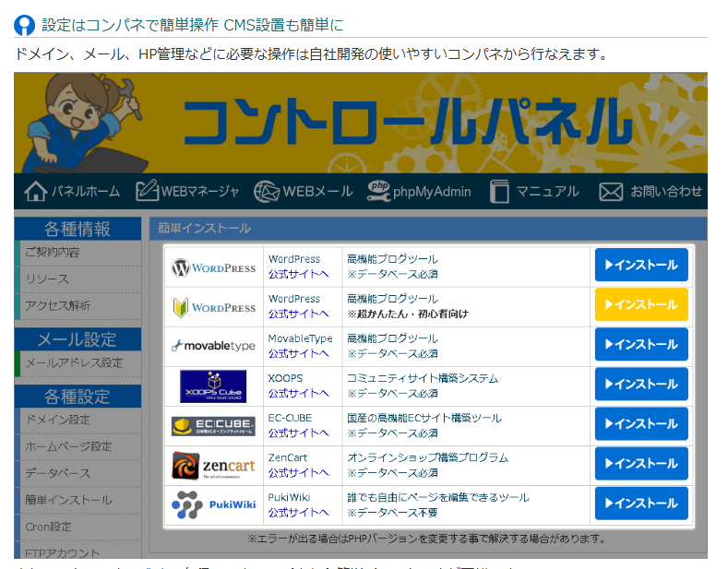This screenshot has height=569, width=728.
Task: Click オンラインショップ構築プログラム description text
Action: (427, 457)
